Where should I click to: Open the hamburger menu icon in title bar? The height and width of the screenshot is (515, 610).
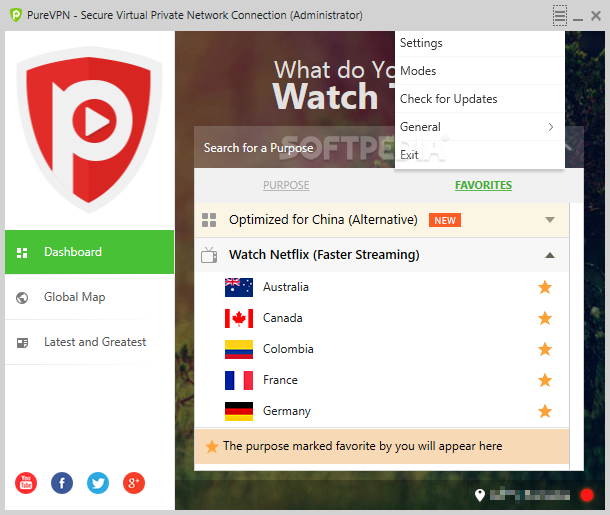[x=560, y=16]
